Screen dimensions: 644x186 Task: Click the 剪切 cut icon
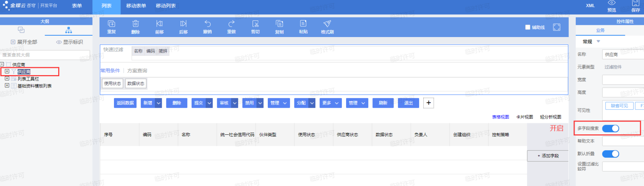coord(255,24)
